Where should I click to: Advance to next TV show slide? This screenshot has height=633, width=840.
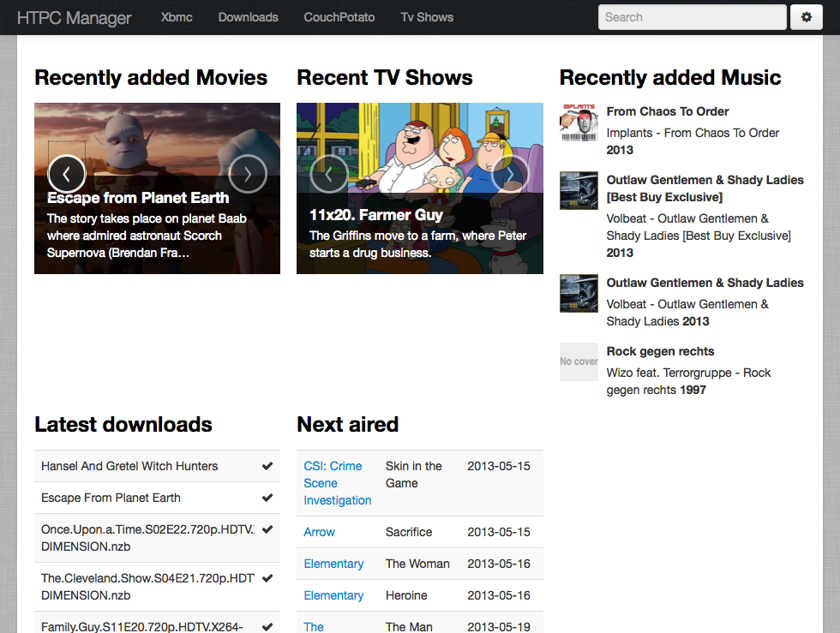click(x=510, y=174)
